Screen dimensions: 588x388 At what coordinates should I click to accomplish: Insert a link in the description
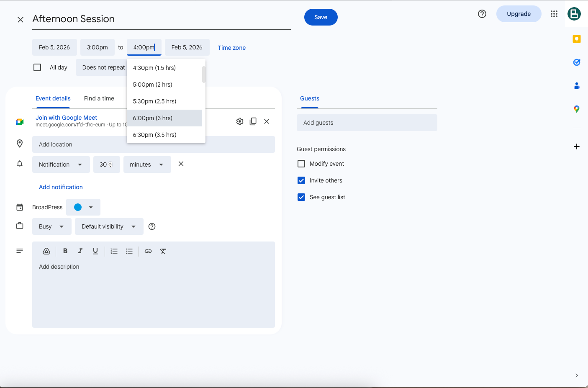[x=148, y=251]
